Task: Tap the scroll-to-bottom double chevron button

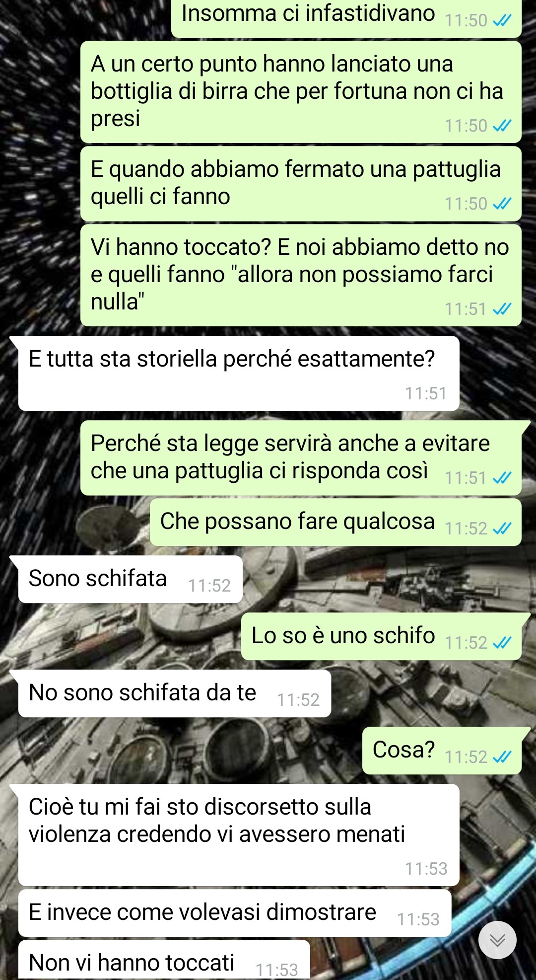Action: tap(497, 940)
